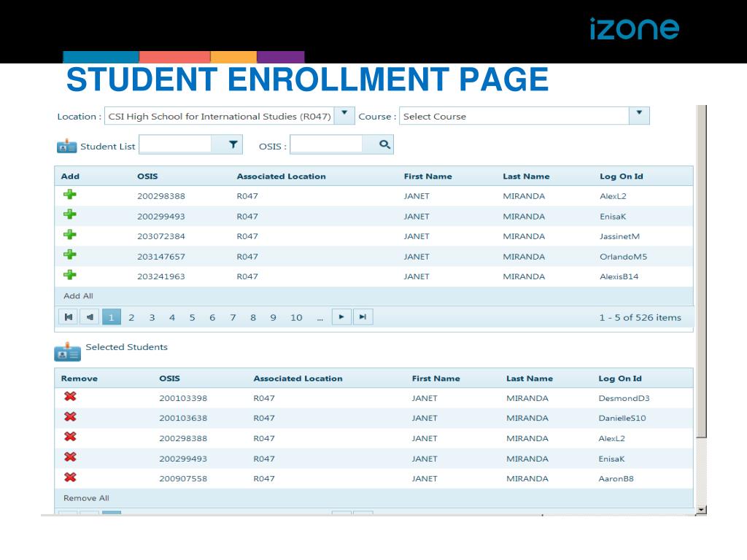
Task: Select current page 1 in pager
Action: (x=111, y=317)
